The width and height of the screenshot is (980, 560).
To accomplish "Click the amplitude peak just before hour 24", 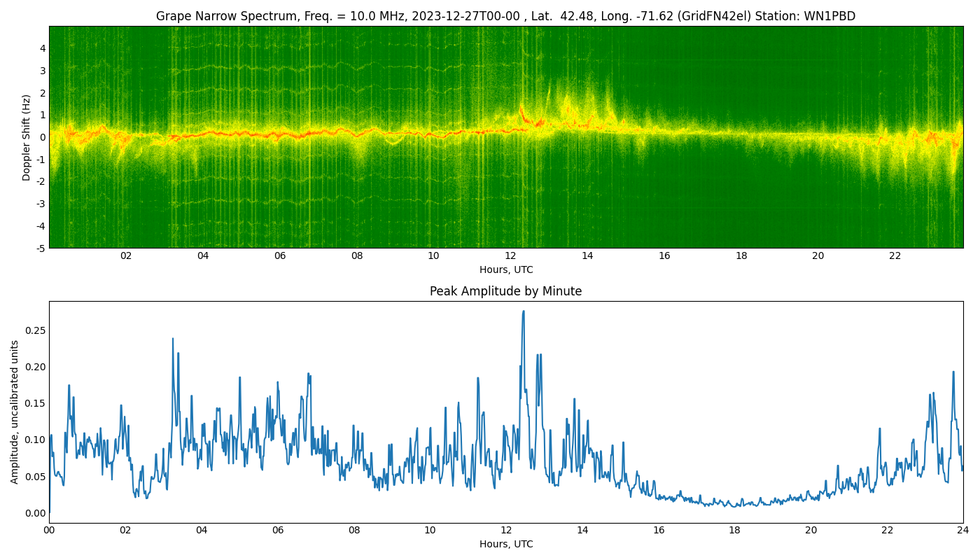I will click(x=953, y=372).
